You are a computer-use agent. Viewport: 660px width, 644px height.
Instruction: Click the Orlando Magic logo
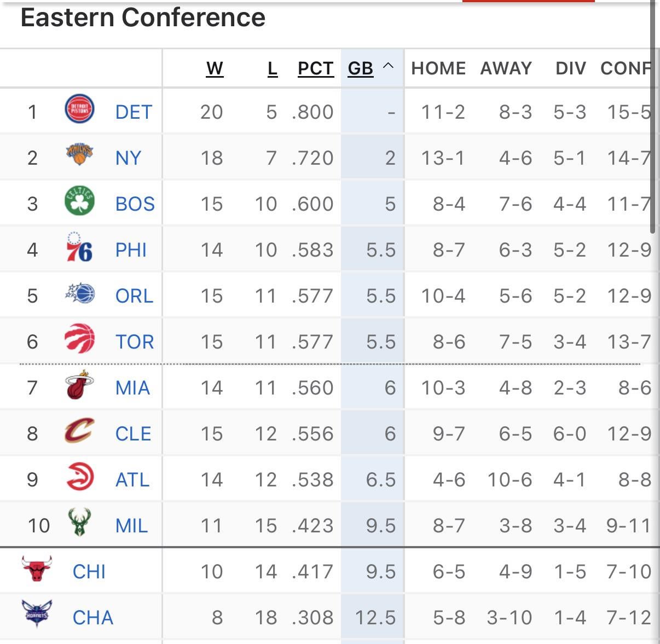(80, 294)
